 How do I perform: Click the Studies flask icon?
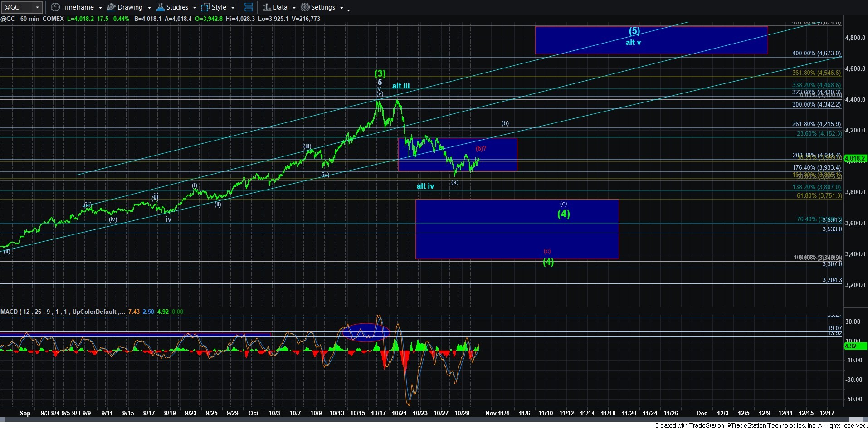coord(160,7)
